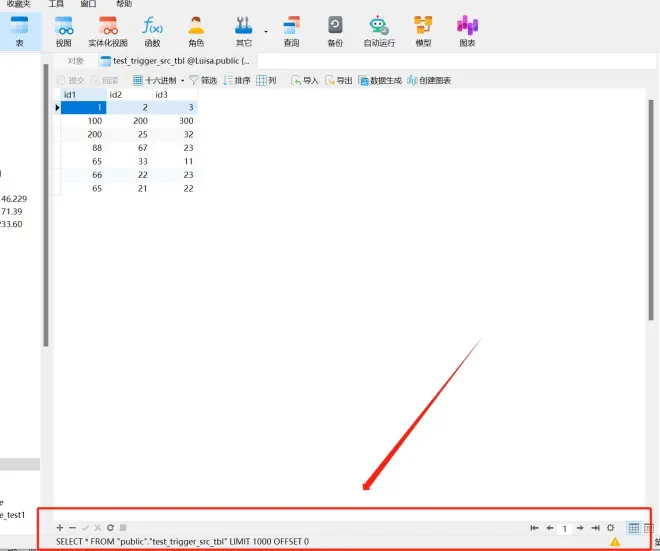The width and height of the screenshot is (660, 551).
Task: Click the 导入 (Import) button
Action: tap(305, 80)
